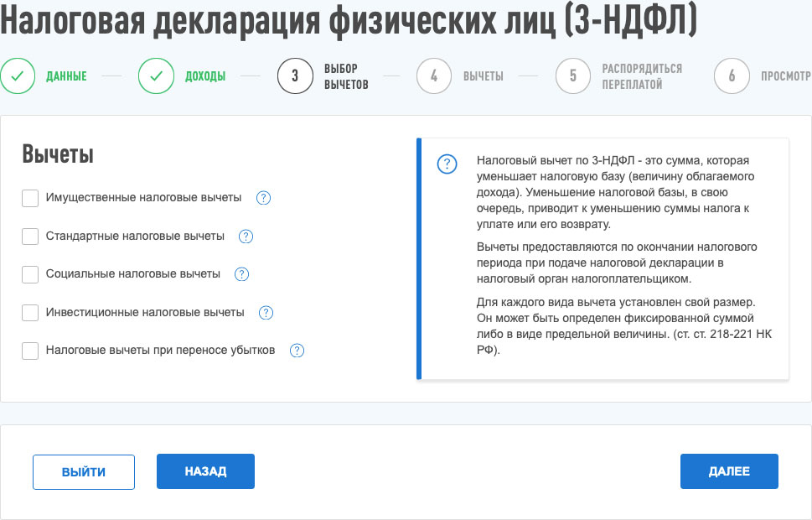
Task: Click green checkmark circle for Данные step
Action: point(18,76)
